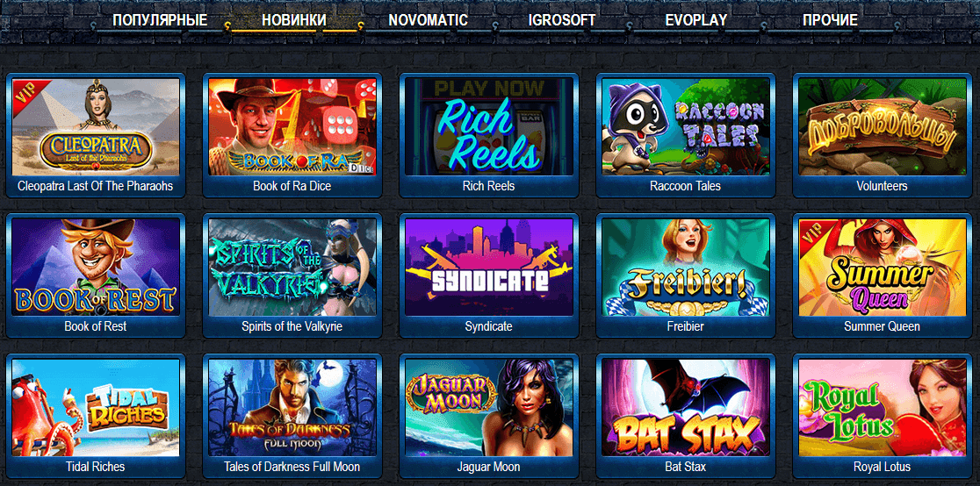The height and width of the screenshot is (486, 980).
Task: Launch the Book of Rest thumbnail
Action: 96,267
